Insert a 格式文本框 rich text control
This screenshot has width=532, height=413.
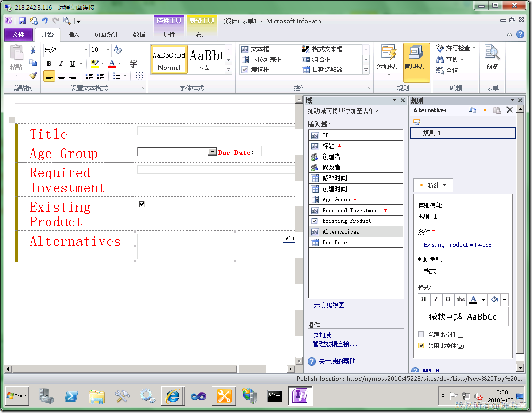click(323, 49)
